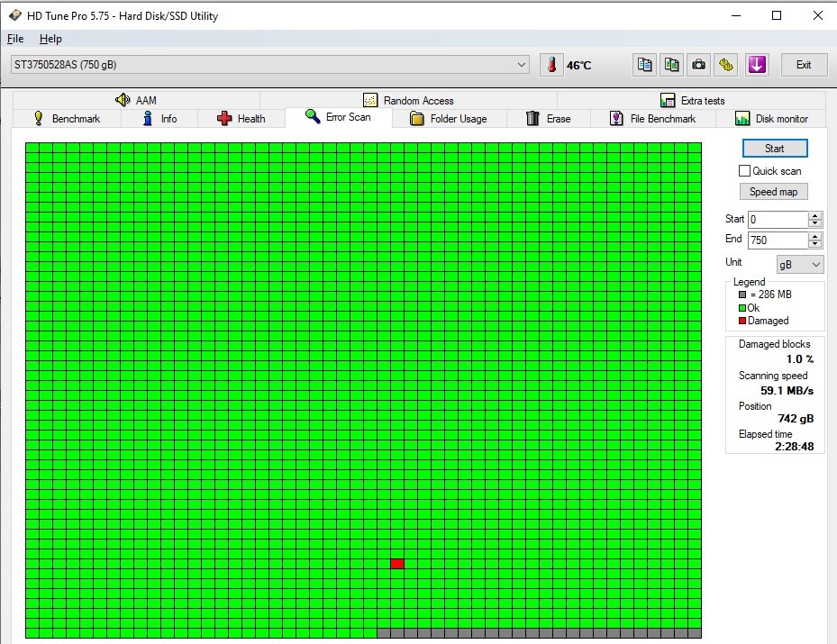The width and height of the screenshot is (837, 644).
Task: Switch to the Extra tests tab
Action: point(692,100)
